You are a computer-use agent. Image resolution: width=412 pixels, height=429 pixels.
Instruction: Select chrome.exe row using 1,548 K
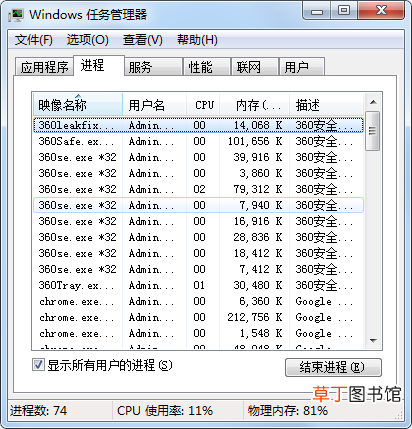(198, 333)
